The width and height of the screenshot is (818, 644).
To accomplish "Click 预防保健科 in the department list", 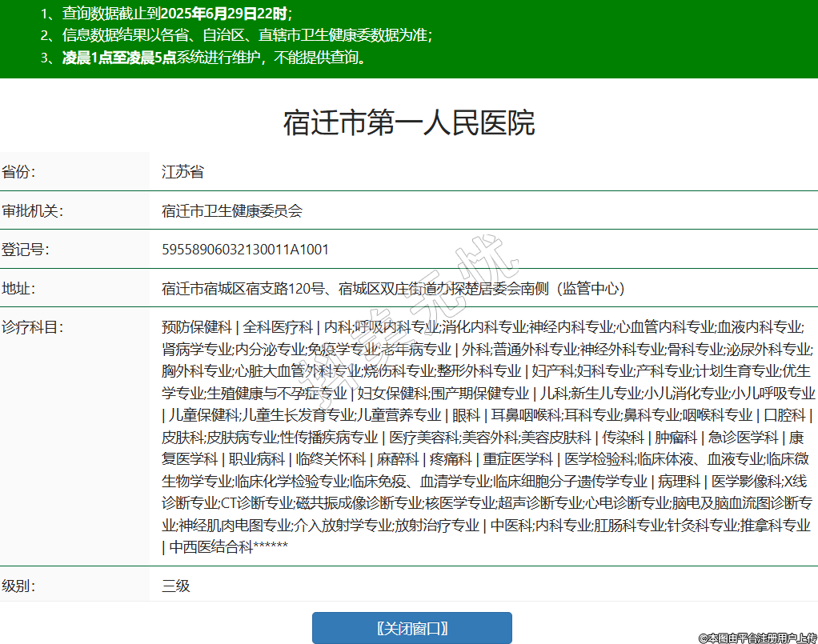I will (x=196, y=327).
